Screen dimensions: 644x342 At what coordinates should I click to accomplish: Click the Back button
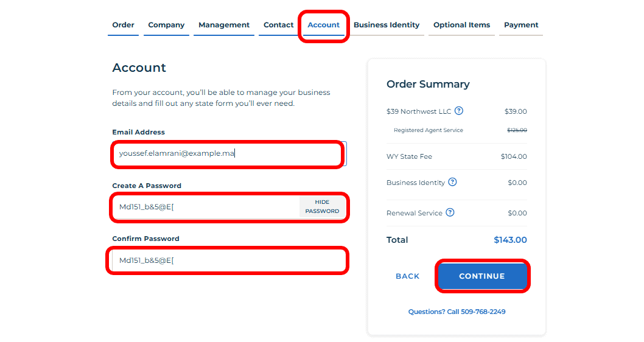(408, 276)
